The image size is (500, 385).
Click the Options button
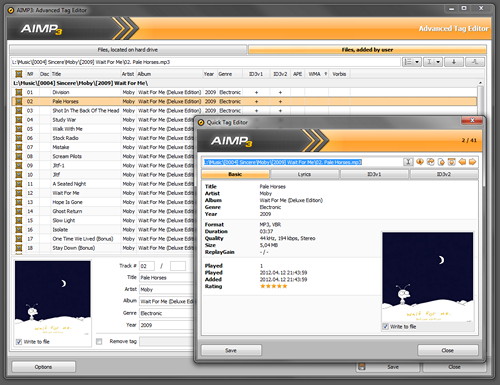pyautogui.click(x=43, y=367)
